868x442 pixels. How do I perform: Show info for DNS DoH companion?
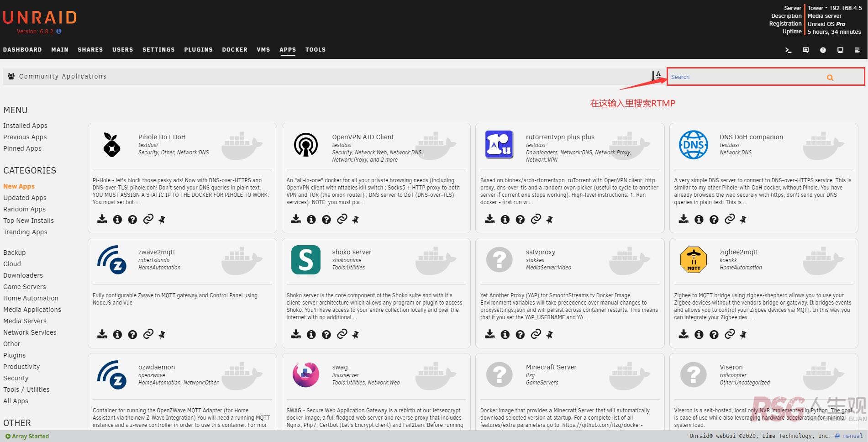coord(699,220)
